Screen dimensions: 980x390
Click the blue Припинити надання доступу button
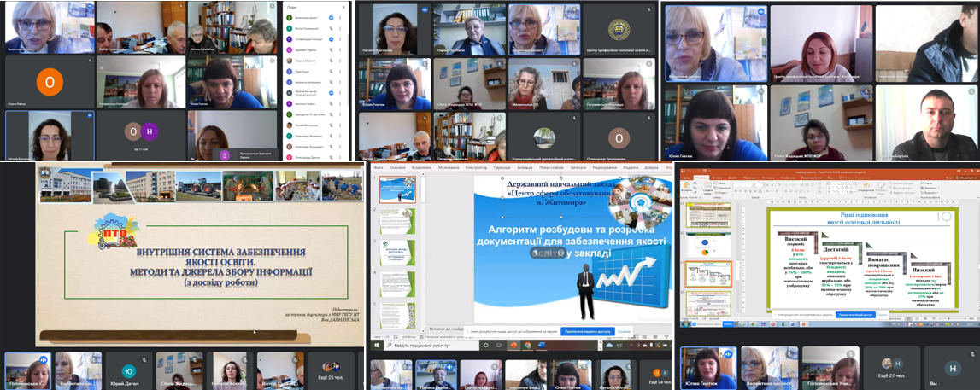586,330
